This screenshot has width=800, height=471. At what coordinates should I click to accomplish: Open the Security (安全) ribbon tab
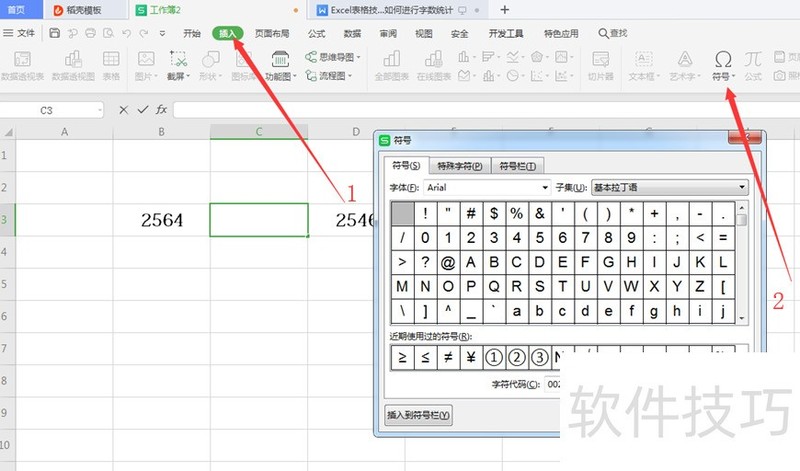459,34
